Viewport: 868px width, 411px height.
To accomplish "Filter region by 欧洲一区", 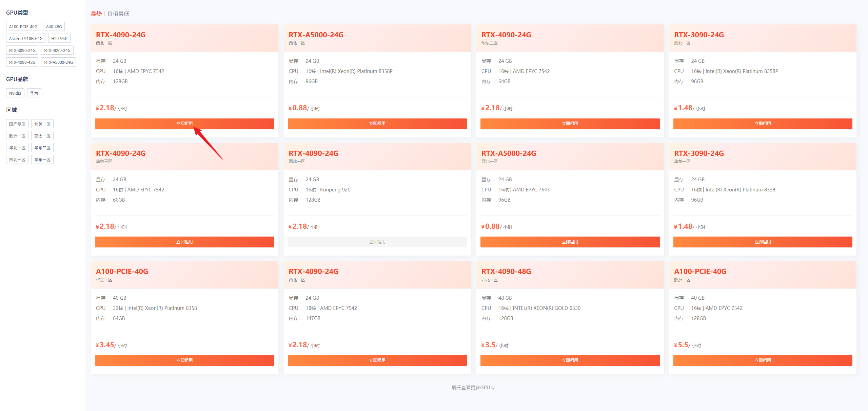I will 17,136.
